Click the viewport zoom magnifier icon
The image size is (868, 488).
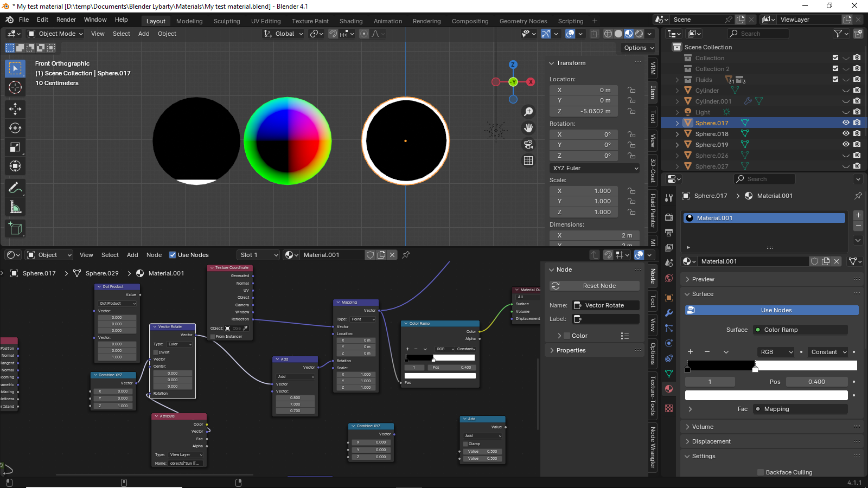point(528,112)
